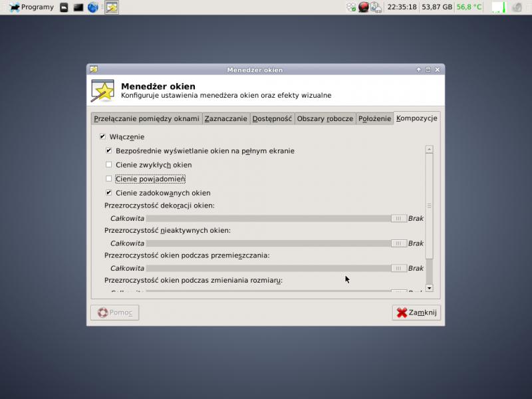Click the grey icon at panel's right end
This screenshot has width=532, height=399.
pyautogui.click(x=516, y=7)
